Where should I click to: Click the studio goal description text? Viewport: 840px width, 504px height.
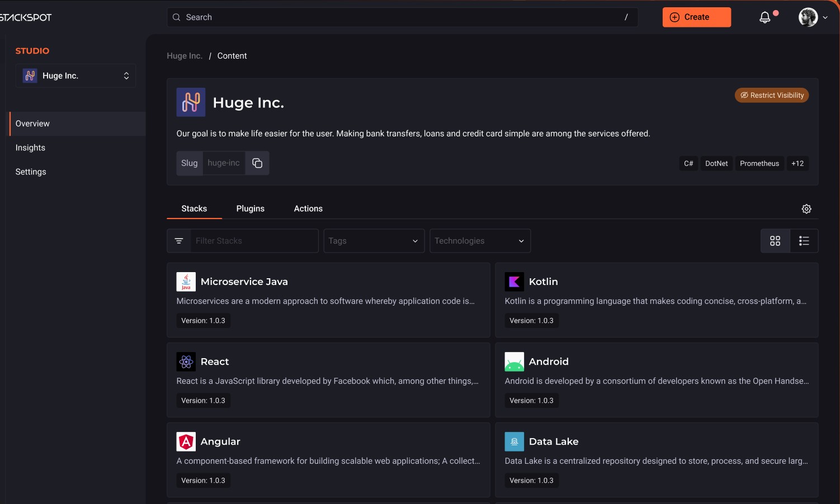413,134
